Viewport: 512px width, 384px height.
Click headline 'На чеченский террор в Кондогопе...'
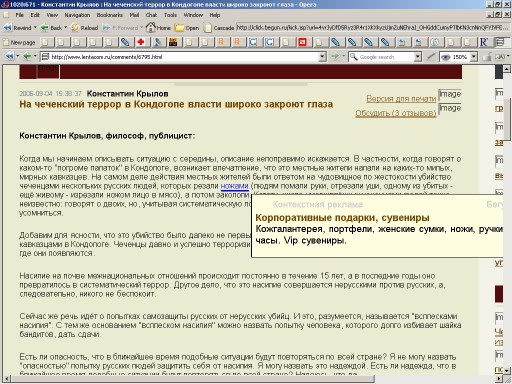[x=176, y=104]
